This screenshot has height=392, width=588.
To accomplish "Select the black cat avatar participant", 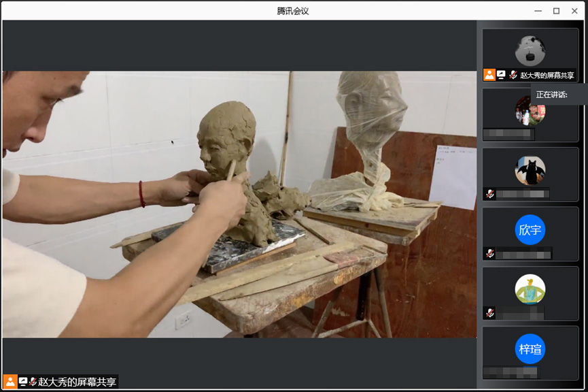I will (x=530, y=170).
